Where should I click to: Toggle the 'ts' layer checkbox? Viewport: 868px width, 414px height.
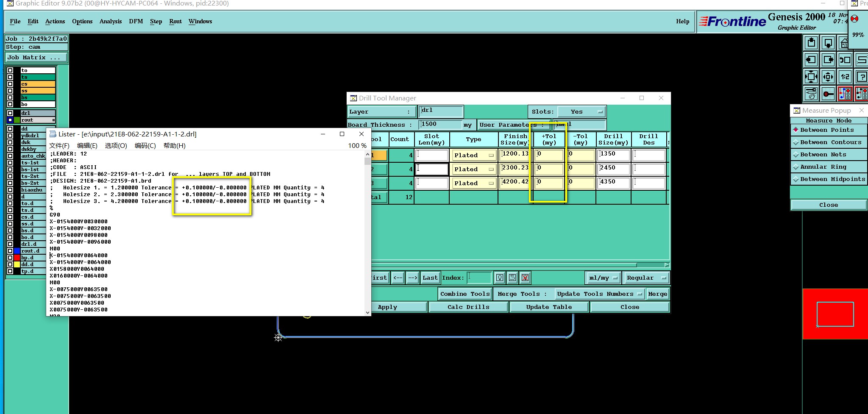coord(10,77)
